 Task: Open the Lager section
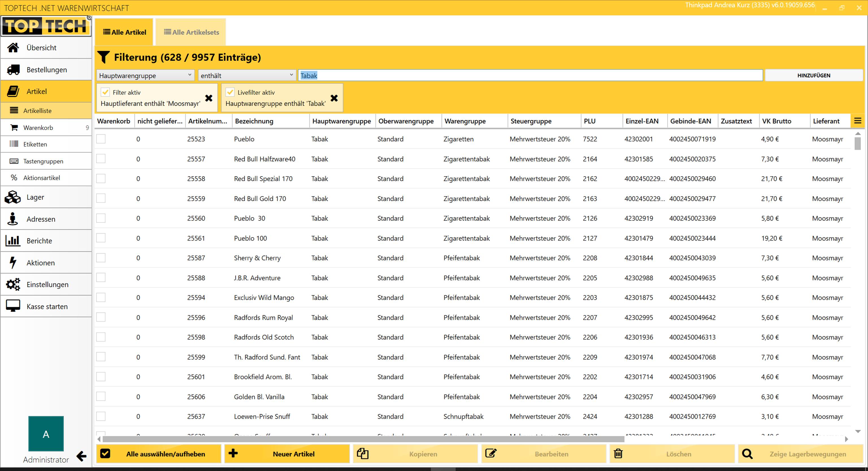46,197
